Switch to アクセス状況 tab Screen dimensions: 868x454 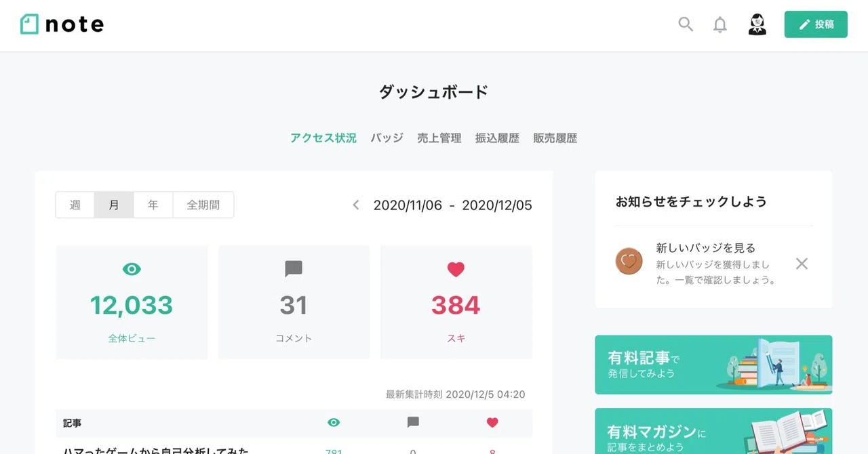point(323,138)
